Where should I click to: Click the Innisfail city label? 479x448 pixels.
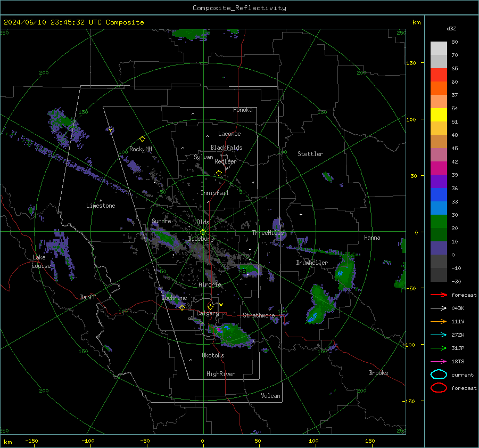[214, 193]
